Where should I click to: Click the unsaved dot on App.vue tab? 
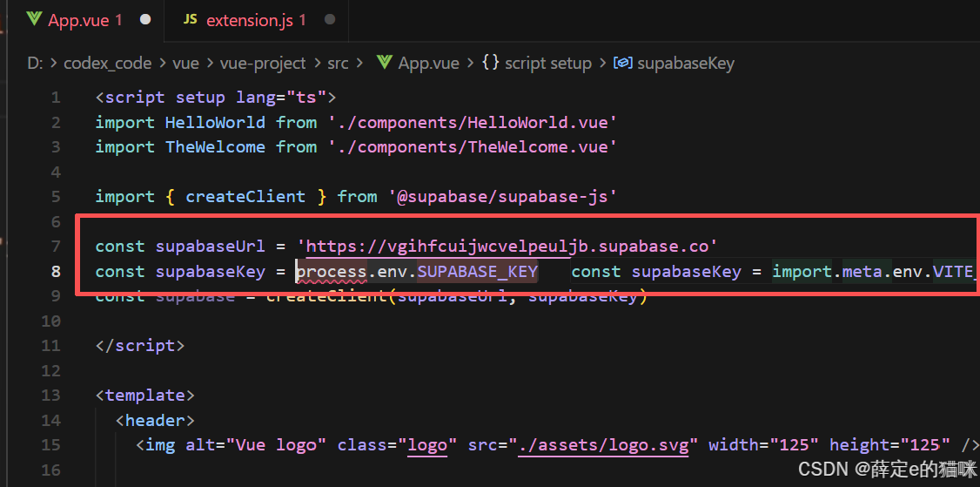pyautogui.click(x=145, y=20)
